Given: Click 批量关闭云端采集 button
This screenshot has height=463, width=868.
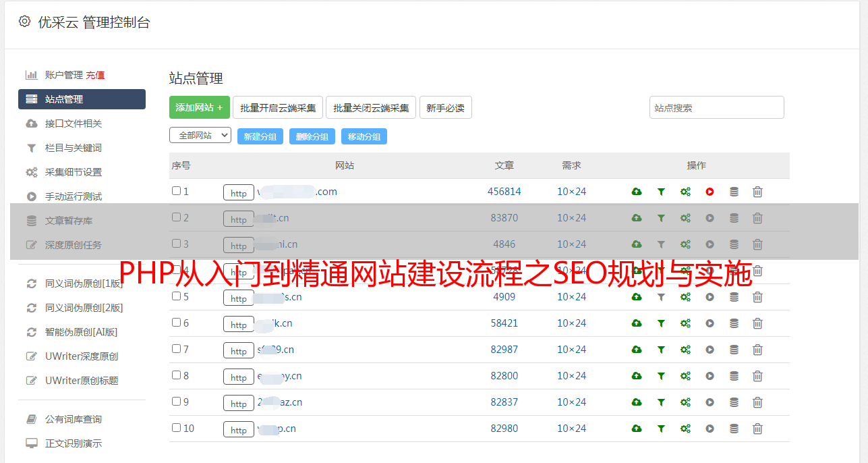Looking at the screenshot, I should pos(371,107).
